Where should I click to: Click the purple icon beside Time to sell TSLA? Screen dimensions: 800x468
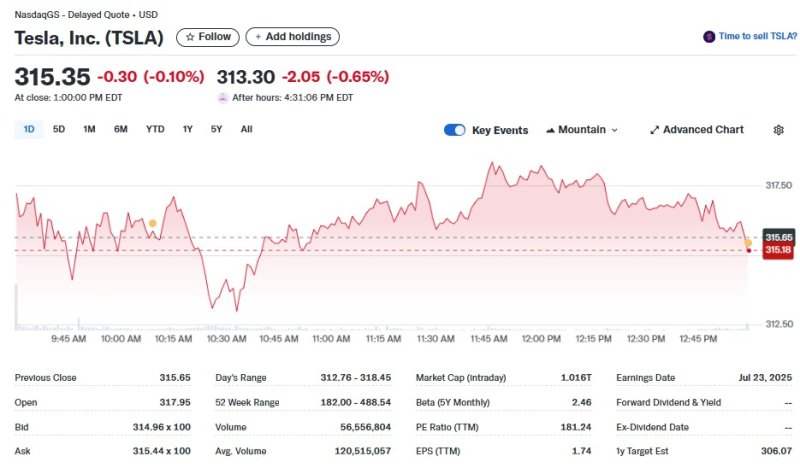click(x=709, y=37)
